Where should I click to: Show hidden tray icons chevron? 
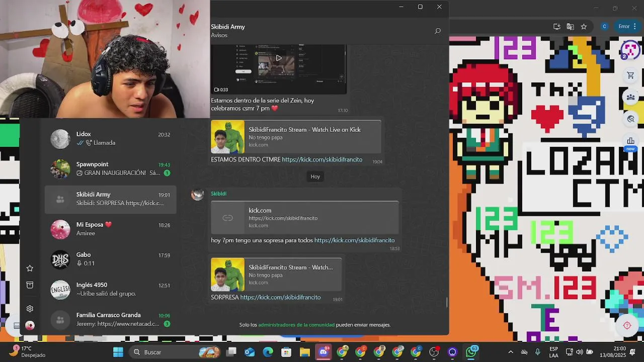tap(511, 352)
